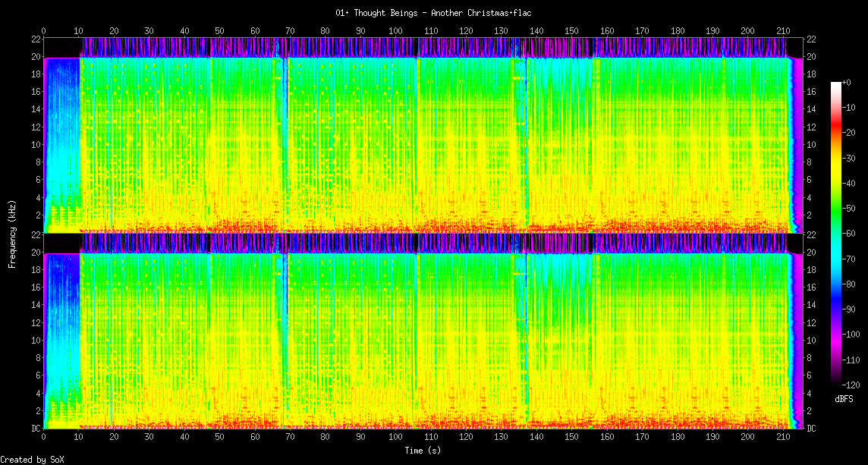Click the black gap between the two channels
Viewport: 868px width, 465px height.
coord(61,243)
